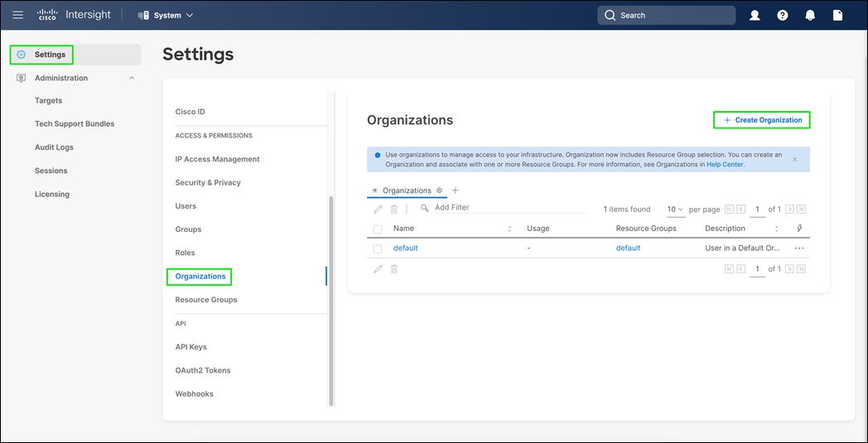Go to previous page in bottom pagination
The width and height of the screenshot is (868, 443).
coord(741,268)
